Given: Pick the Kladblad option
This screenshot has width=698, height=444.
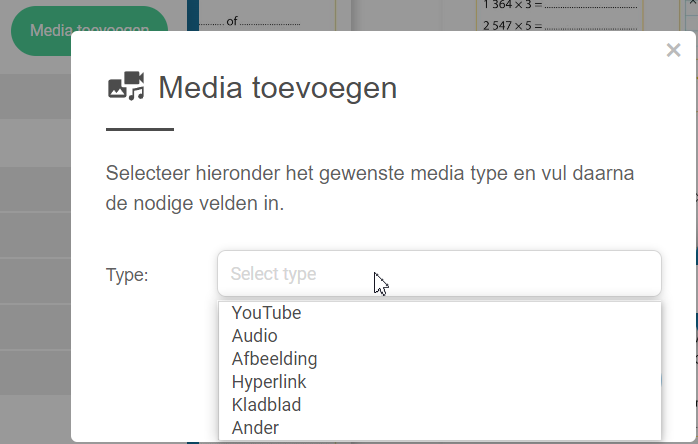Looking at the screenshot, I should [266, 405].
